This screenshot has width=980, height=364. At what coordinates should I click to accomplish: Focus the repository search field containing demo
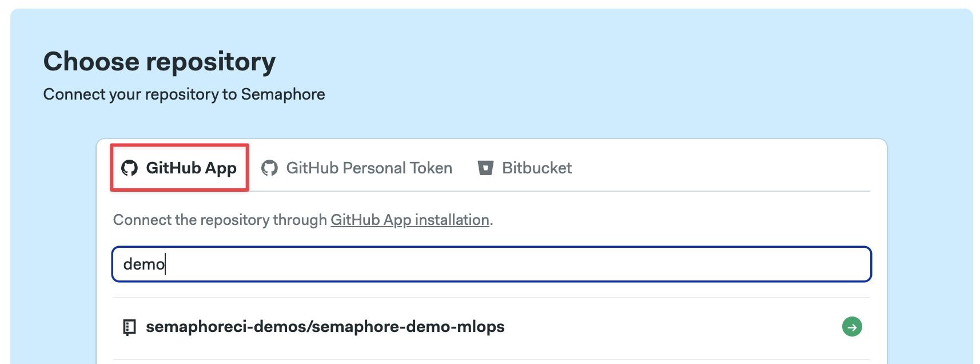[491, 264]
